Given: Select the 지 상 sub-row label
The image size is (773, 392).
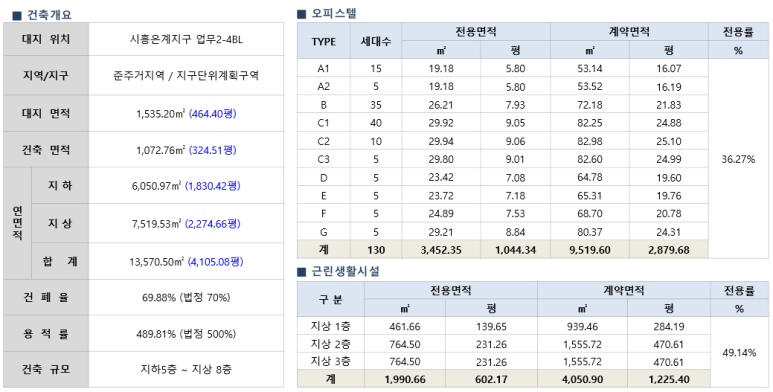Looking at the screenshot, I should click(60, 223).
